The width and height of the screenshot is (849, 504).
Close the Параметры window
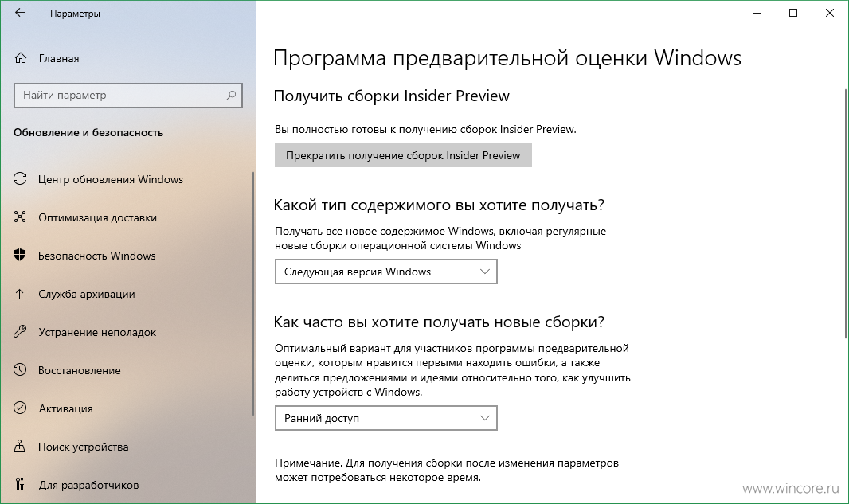click(830, 13)
